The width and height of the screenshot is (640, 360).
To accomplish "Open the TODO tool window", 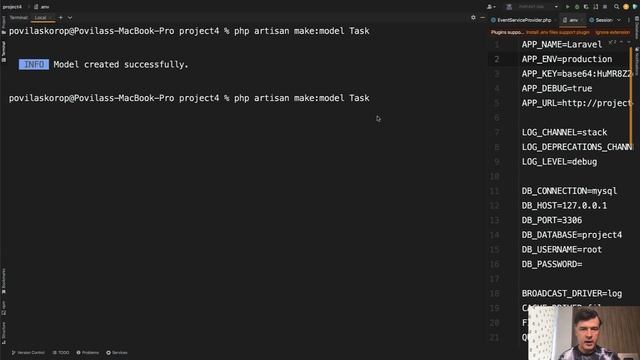I will tap(61, 353).
